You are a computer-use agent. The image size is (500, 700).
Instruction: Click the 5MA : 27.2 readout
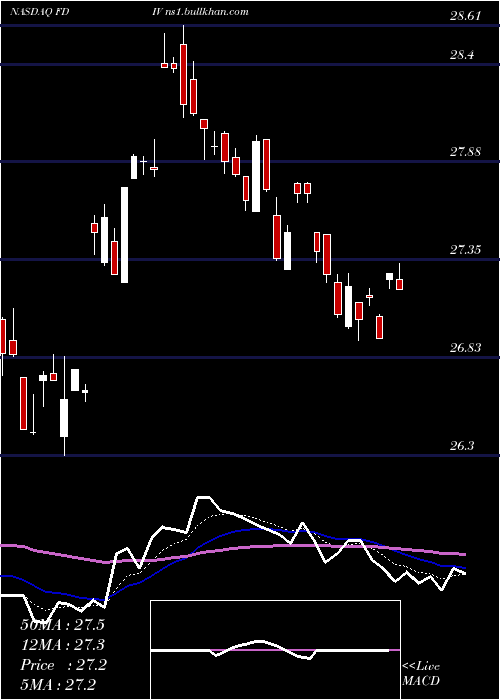point(58,685)
